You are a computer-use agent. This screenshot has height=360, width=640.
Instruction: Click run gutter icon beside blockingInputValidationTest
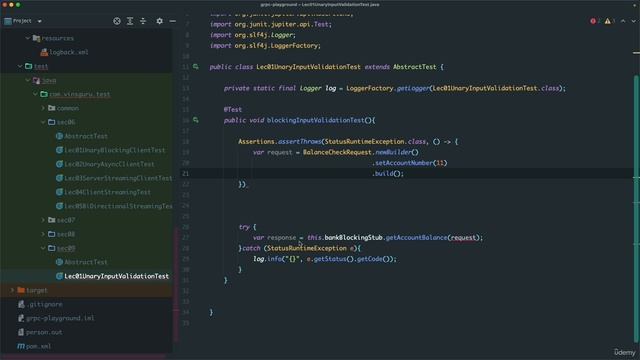(x=196, y=120)
